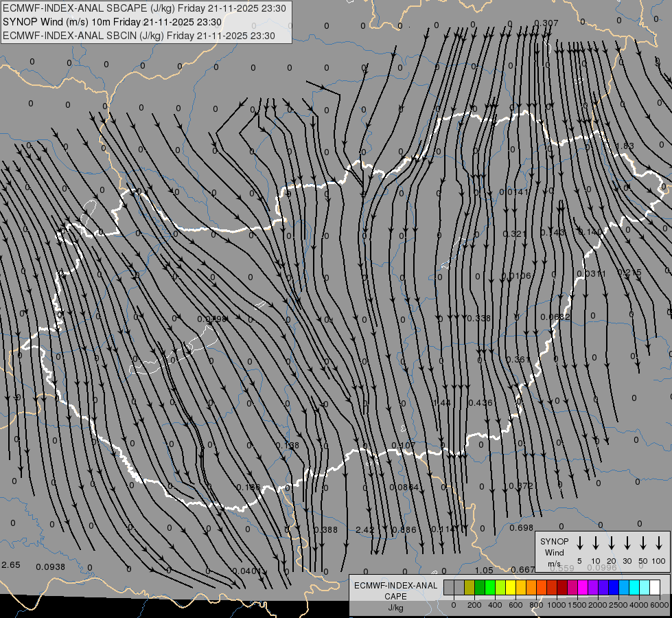Click the 20 m/s wind arrow in legend
The width and height of the screenshot is (672, 618).
(x=612, y=543)
